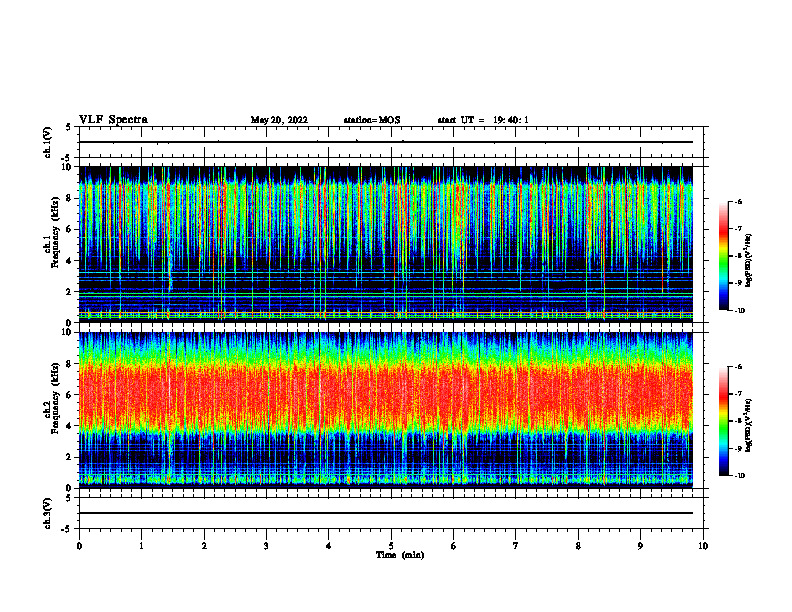Click the "May 20, 2022" date text
792x612 pixels.
[279, 120]
